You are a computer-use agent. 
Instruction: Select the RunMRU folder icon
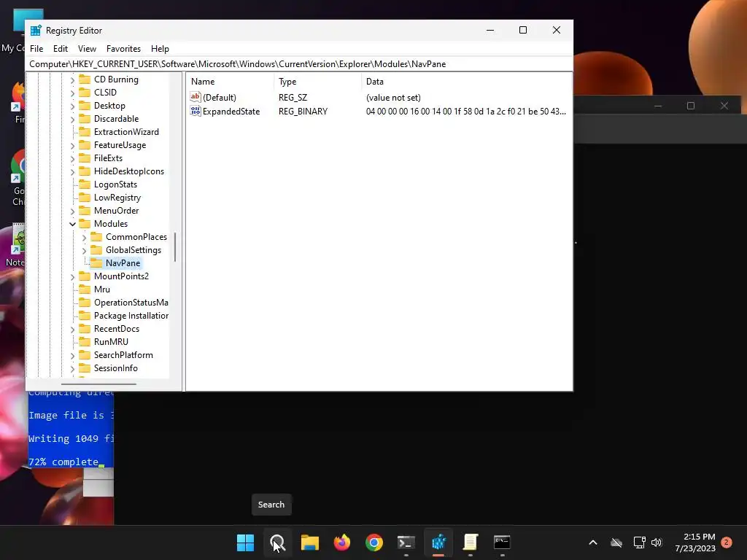[x=85, y=341]
